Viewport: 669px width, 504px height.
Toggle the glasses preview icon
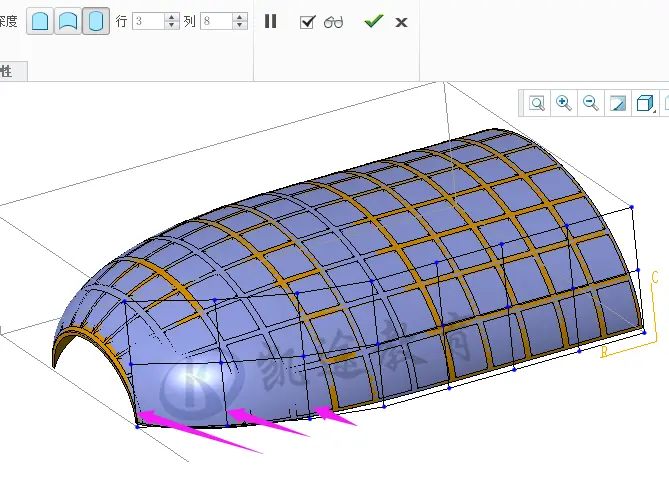coord(333,22)
